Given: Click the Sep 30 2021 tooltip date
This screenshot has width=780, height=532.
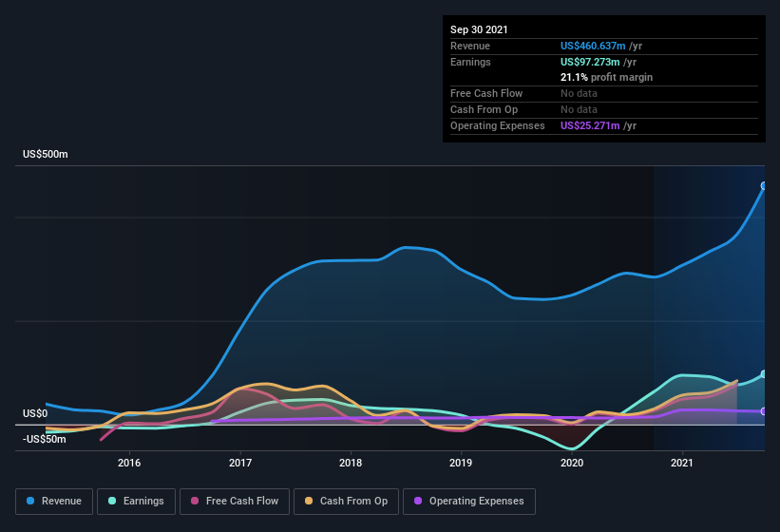Looking at the screenshot, I should click(x=479, y=29).
